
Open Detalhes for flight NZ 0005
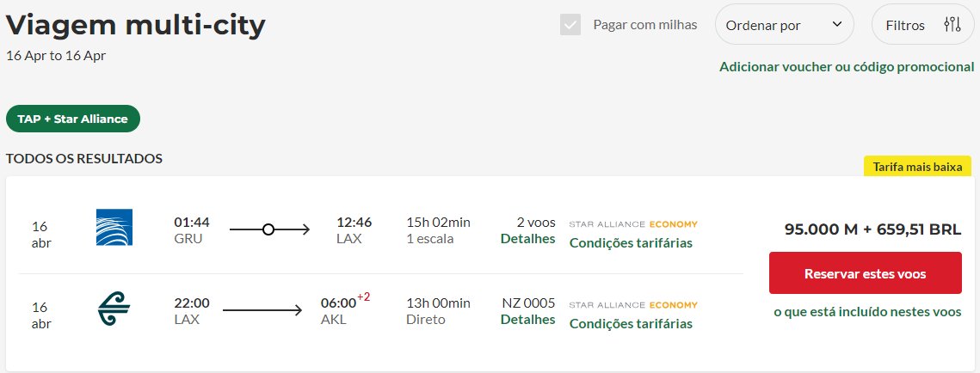point(527,319)
